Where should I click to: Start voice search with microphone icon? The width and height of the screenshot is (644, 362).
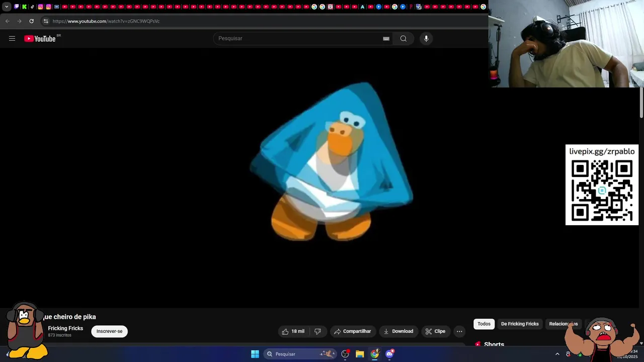point(426,38)
